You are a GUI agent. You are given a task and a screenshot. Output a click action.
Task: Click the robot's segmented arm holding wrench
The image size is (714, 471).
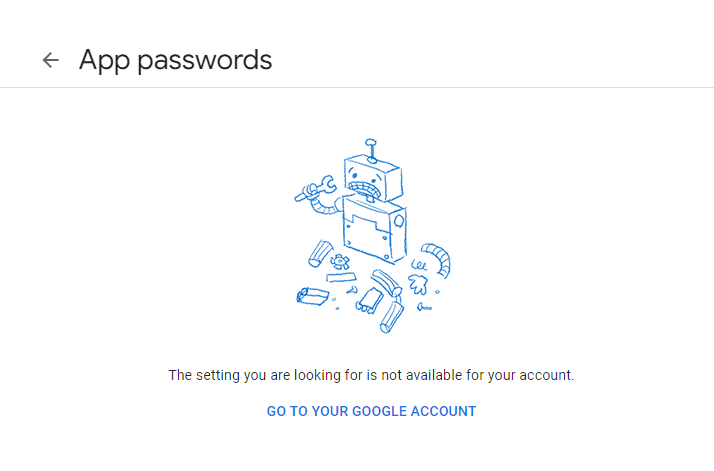322,207
